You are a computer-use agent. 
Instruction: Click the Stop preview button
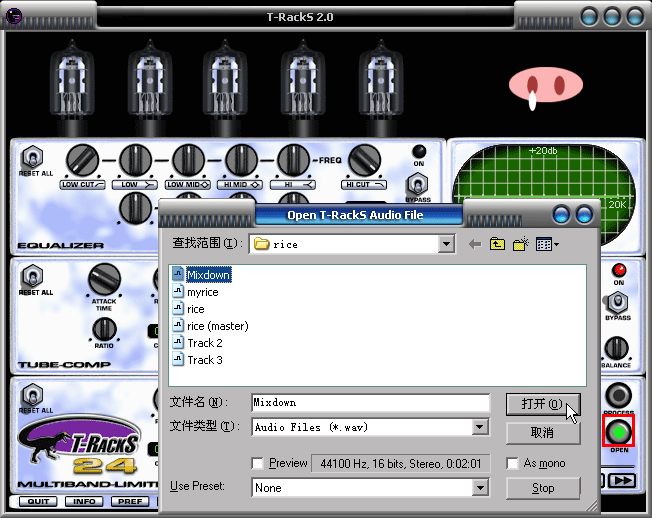[543, 488]
